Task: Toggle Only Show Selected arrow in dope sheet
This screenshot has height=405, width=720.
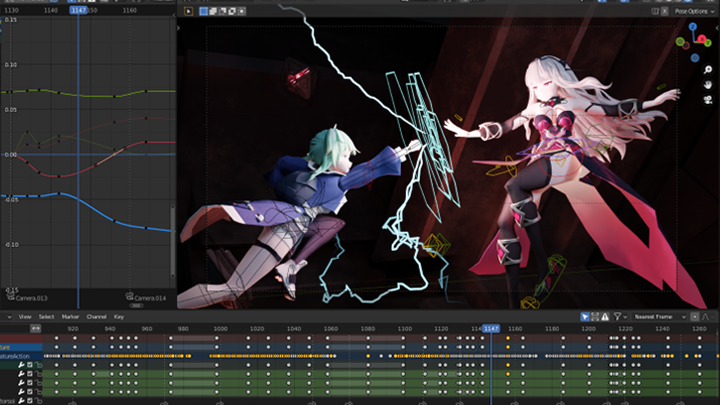Action: tap(585, 317)
